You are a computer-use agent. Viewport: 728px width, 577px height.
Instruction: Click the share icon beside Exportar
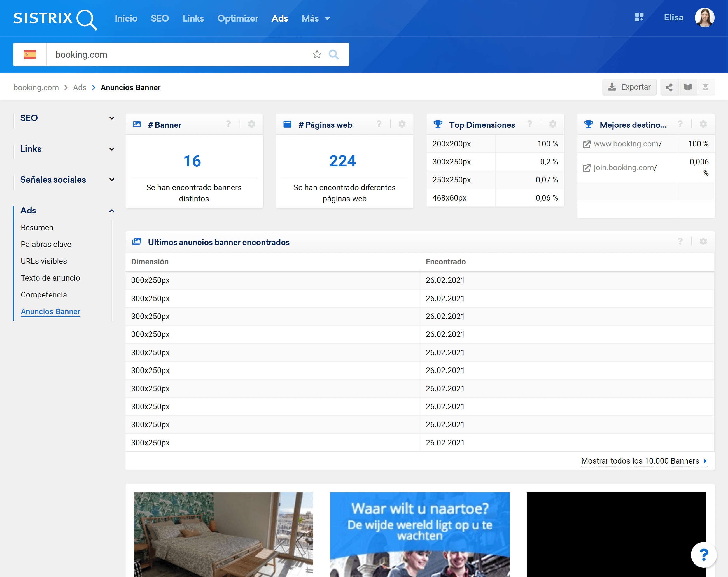pos(669,87)
